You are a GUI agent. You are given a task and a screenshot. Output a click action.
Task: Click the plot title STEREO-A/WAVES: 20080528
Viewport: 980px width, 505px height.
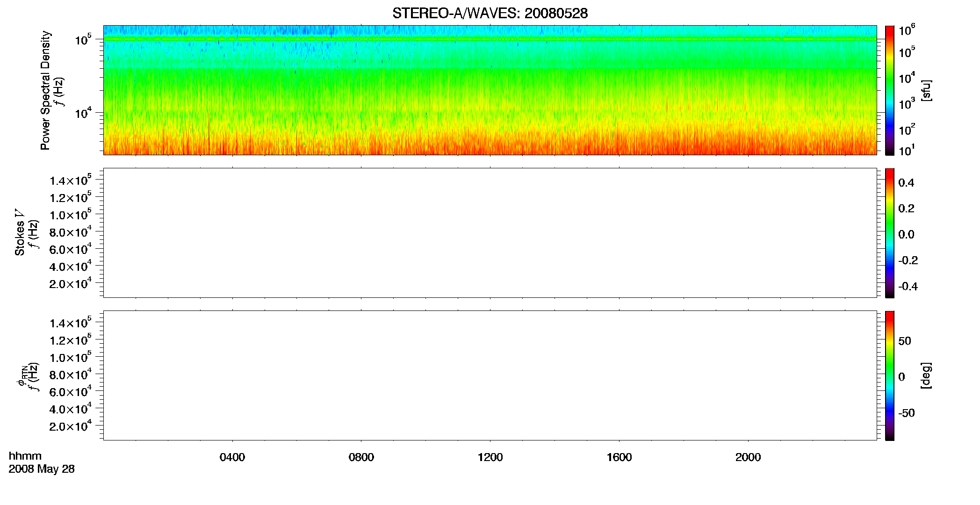click(x=490, y=14)
